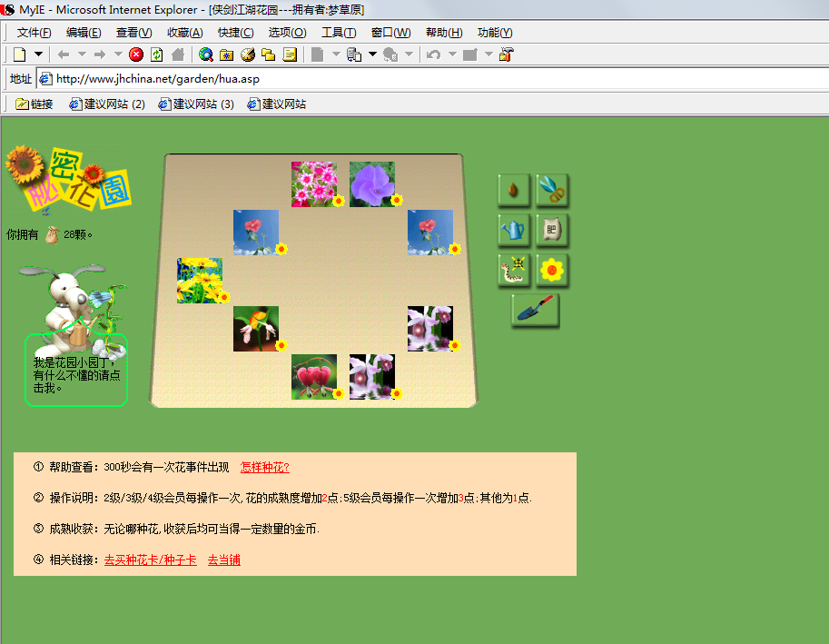Click the red bleeding heart flower plot
The width and height of the screenshot is (829, 644).
point(314,376)
